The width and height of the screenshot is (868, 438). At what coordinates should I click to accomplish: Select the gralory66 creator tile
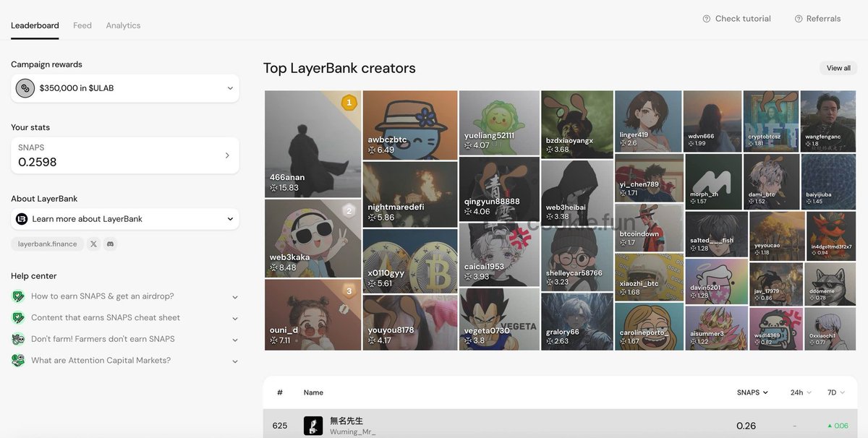click(576, 322)
